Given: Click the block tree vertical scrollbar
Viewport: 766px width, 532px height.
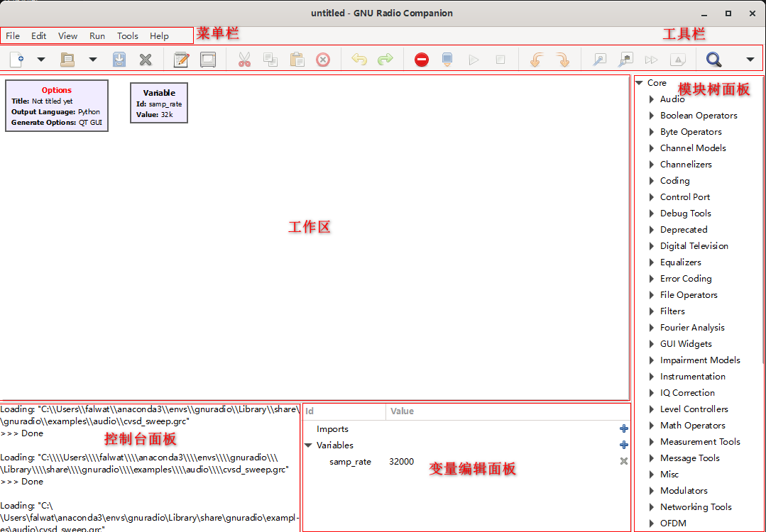Looking at the screenshot, I should tap(762, 220).
